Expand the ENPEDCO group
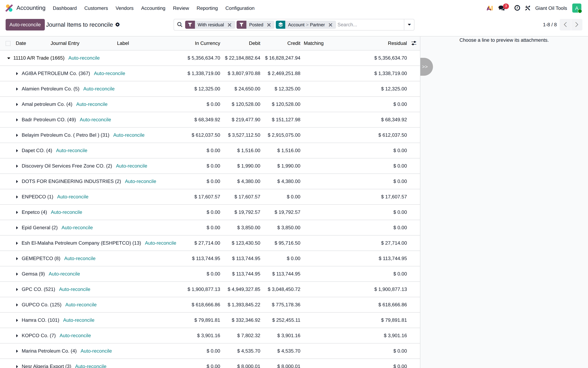 click(17, 197)
